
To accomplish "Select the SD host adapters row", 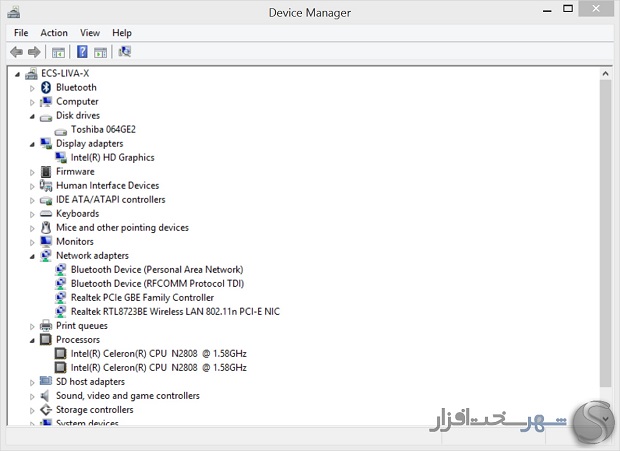I will tap(90, 381).
